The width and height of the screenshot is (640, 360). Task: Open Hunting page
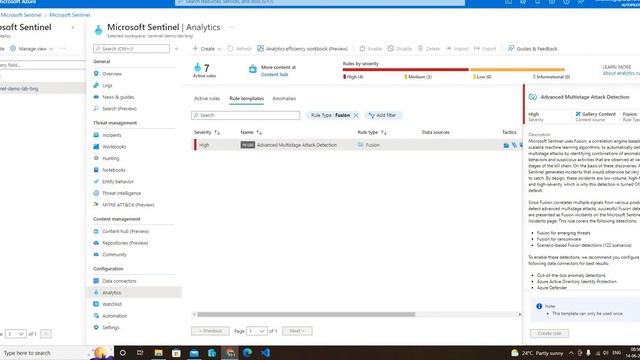click(x=110, y=158)
